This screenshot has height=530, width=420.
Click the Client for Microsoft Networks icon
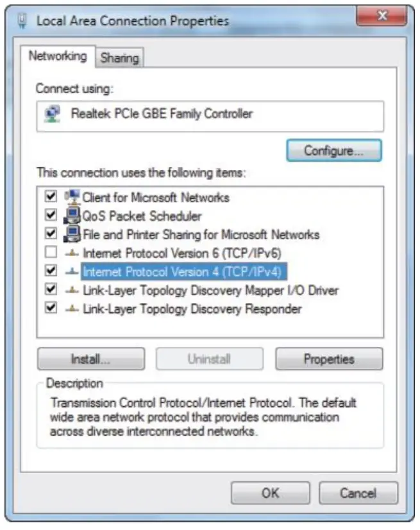72,197
